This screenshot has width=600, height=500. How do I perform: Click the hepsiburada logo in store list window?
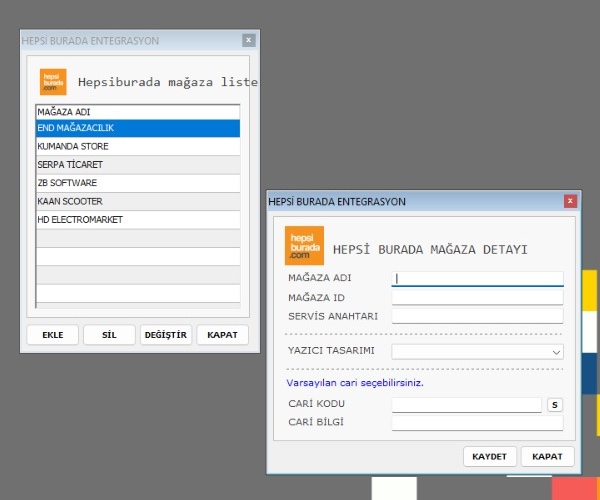click(x=53, y=82)
